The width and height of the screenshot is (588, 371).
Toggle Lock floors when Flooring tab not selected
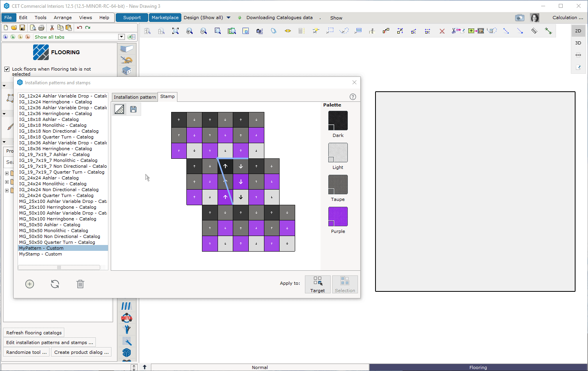[x=7, y=69]
